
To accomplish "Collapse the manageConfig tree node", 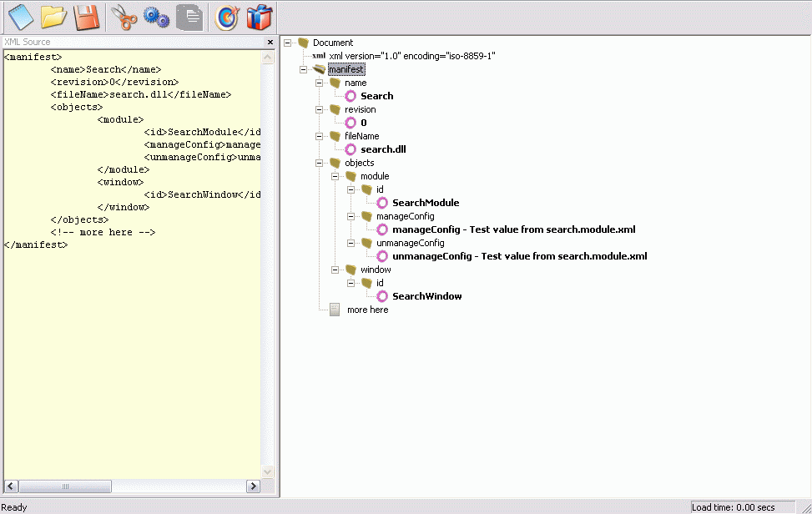I will point(351,216).
